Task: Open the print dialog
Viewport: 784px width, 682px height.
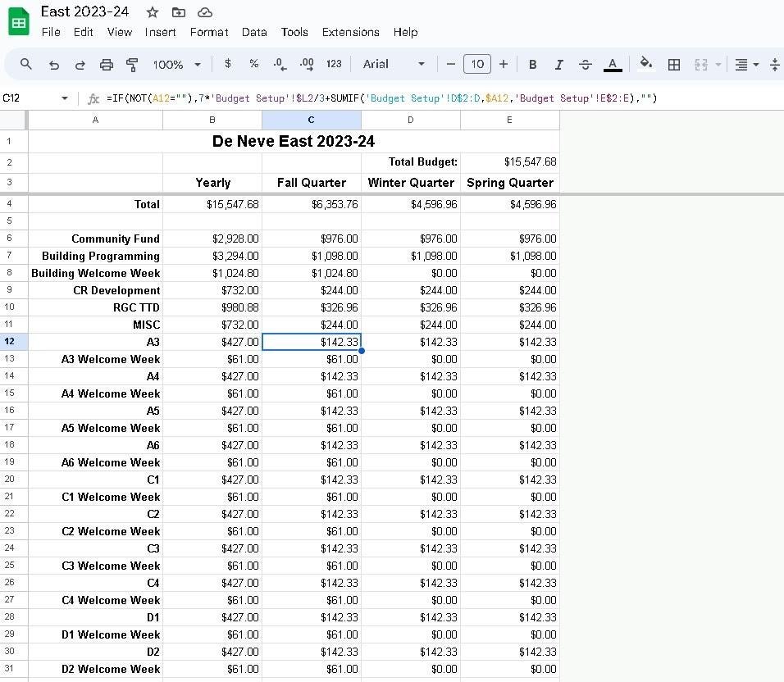Action: pos(107,64)
